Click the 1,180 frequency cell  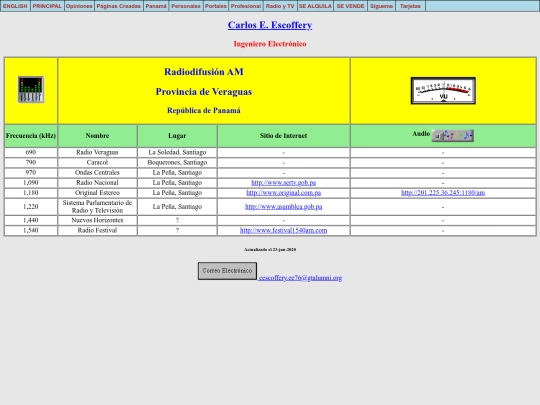[31, 193]
